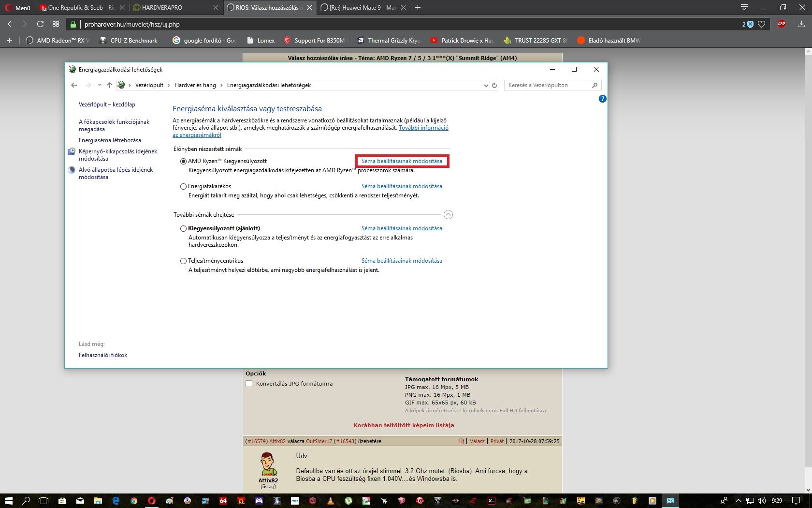Open the Opera downloads icon

(x=801, y=24)
